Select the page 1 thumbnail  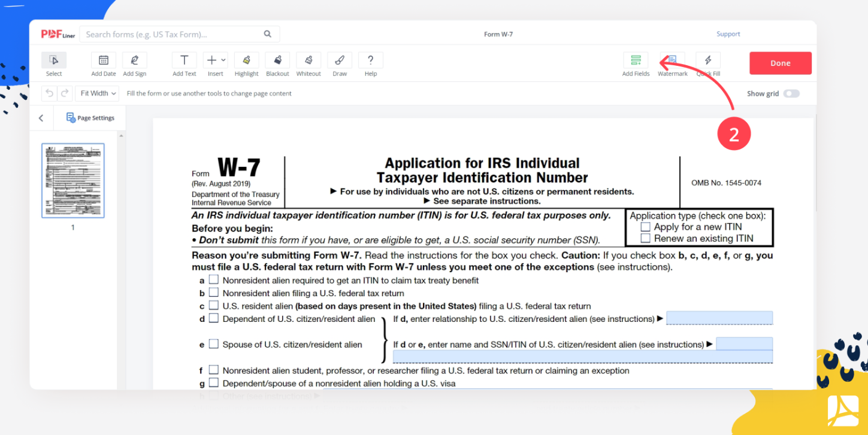tap(73, 181)
